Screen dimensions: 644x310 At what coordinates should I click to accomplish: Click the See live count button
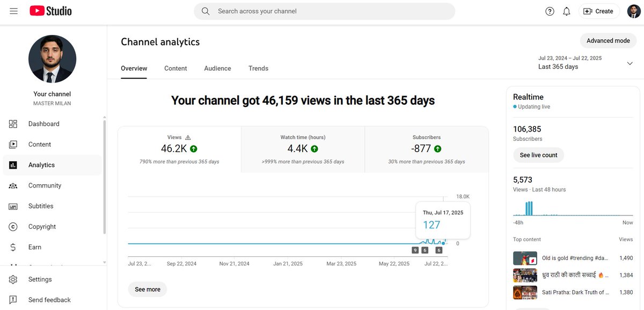(538, 155)
